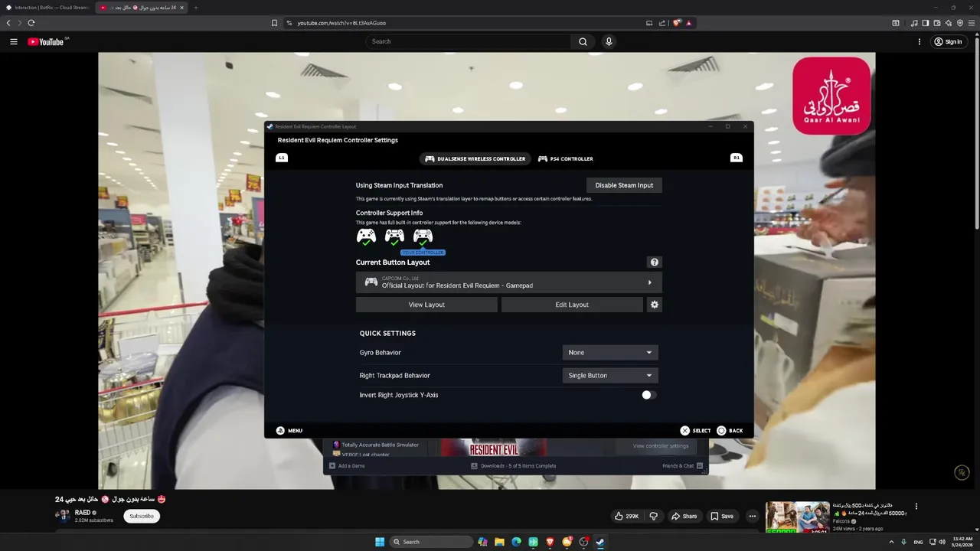
Task: Open RAED channel avatar
Action: tap(62, 516)
